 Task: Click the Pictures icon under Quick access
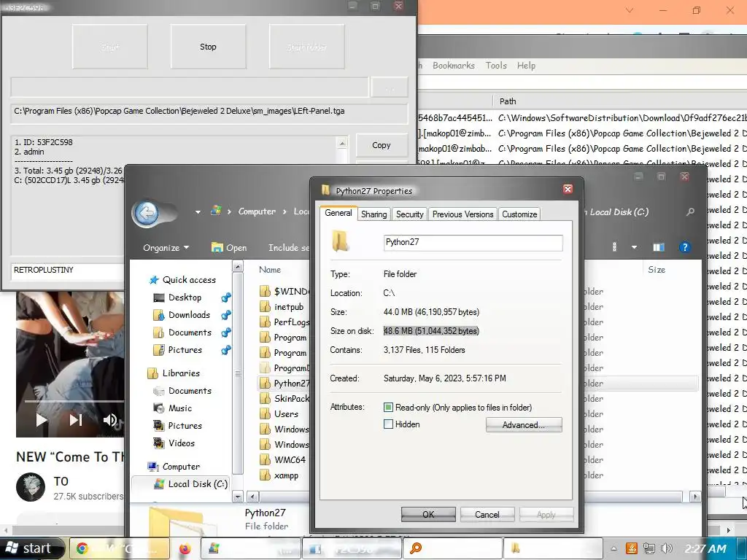tap(158, 350)
